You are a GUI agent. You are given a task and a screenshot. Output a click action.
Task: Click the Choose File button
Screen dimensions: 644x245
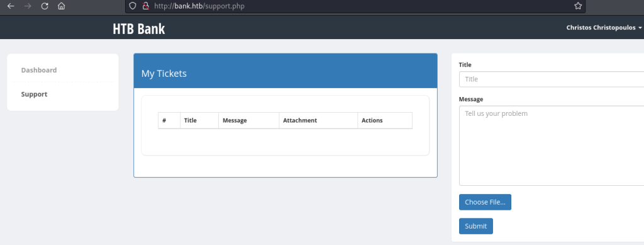coord(485,202)
